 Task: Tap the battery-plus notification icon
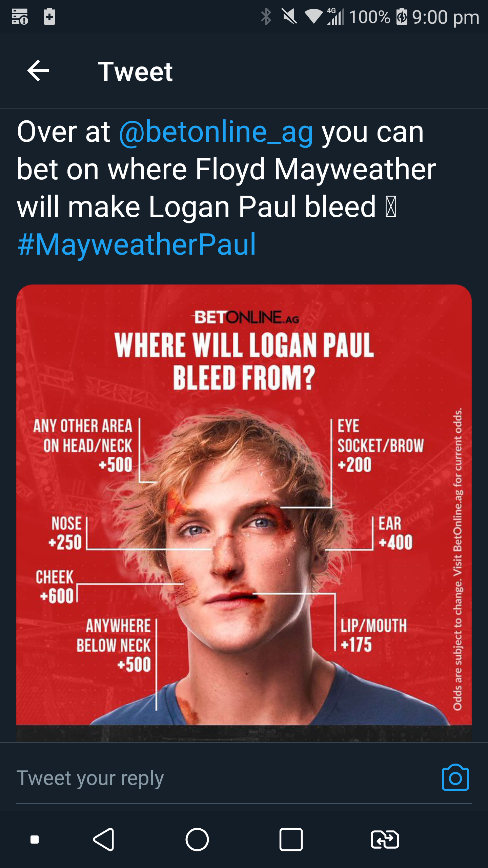49,16
